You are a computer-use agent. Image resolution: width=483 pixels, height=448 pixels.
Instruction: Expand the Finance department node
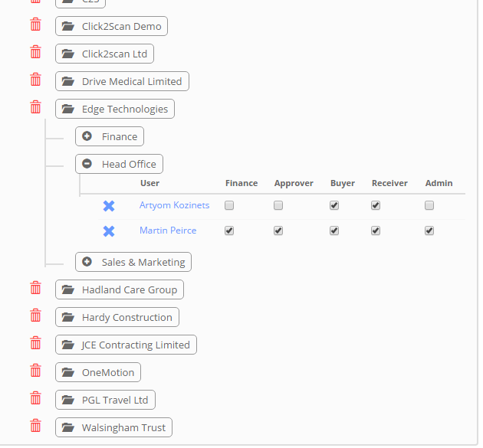pos(110,136)
